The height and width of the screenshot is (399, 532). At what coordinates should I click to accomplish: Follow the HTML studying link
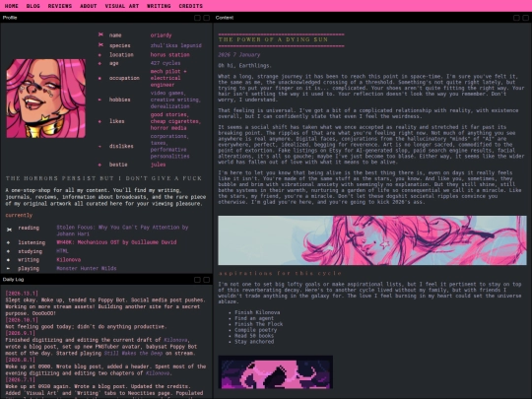[x=62, y=251]
